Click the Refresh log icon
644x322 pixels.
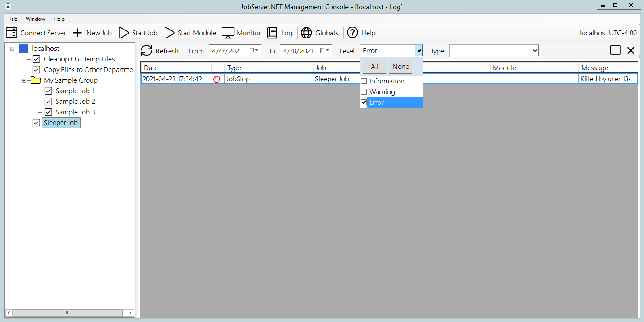coord(146,51)
